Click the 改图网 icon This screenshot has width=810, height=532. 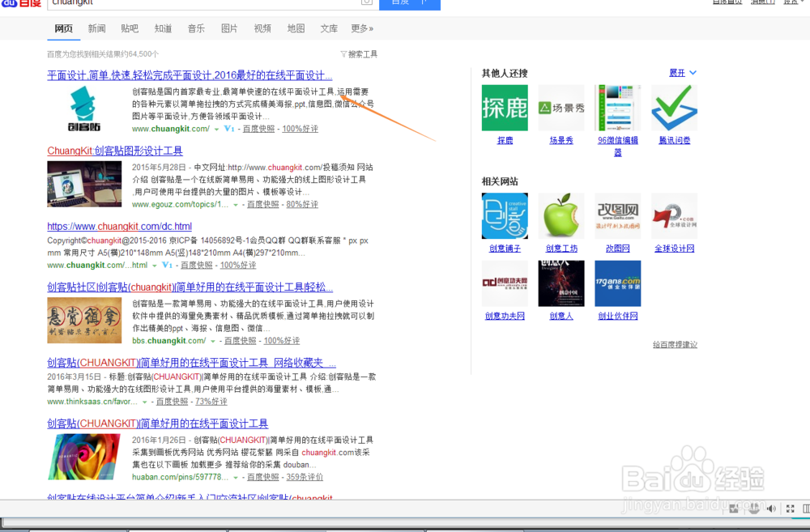point(618,216)
